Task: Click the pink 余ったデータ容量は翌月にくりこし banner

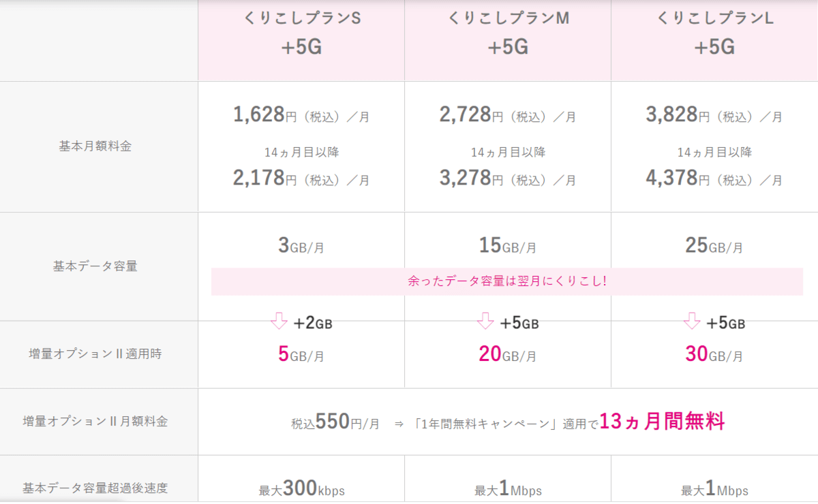Action: (506, 281)
